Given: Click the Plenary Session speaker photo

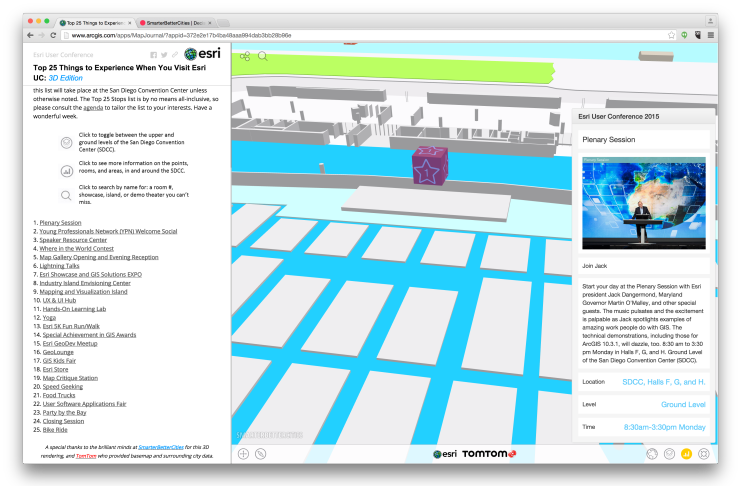Looking at the screenshot, I should point(644,203).
